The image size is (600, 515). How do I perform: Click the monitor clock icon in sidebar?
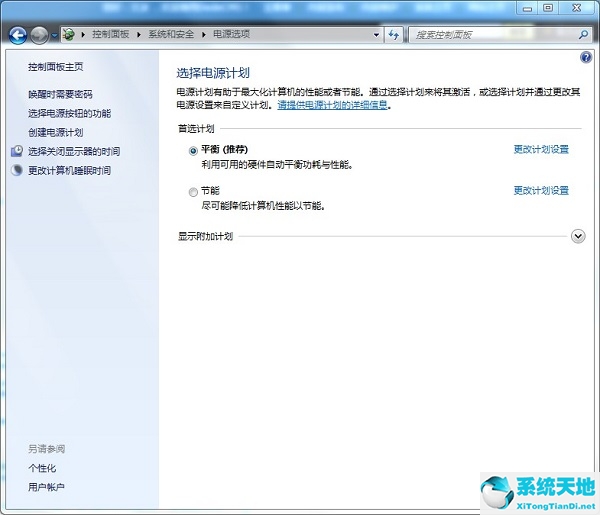[x=17, y=151]
